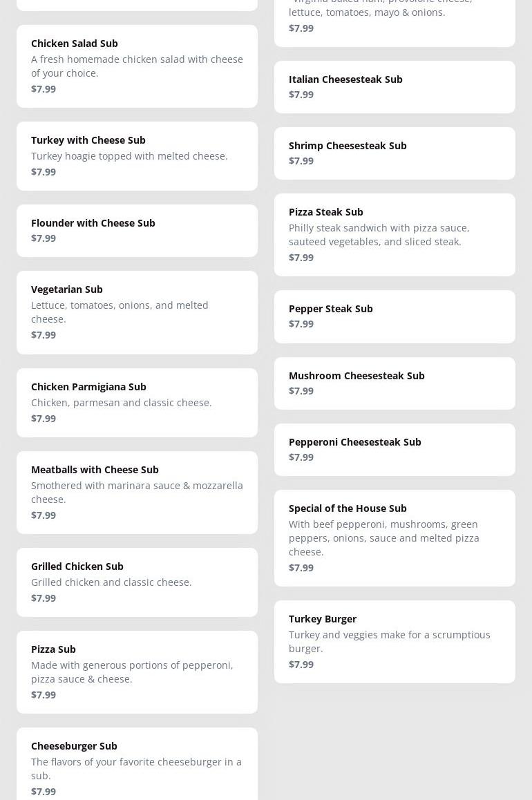This screenshot has height=800, width=532.
Task: Select the Chicken Salad Sub item
Action: click(137, 66)
